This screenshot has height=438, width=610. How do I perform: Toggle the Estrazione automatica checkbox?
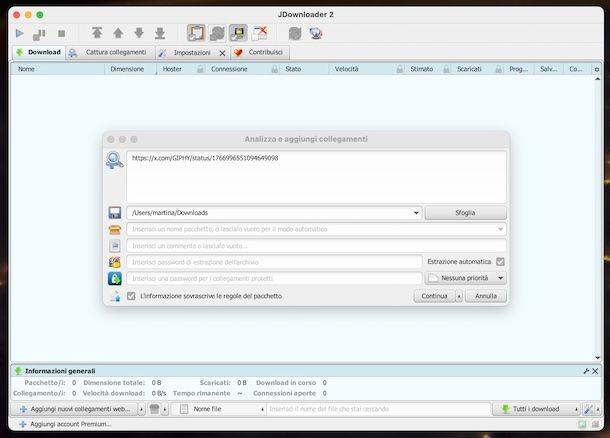(x=500, y=261)
